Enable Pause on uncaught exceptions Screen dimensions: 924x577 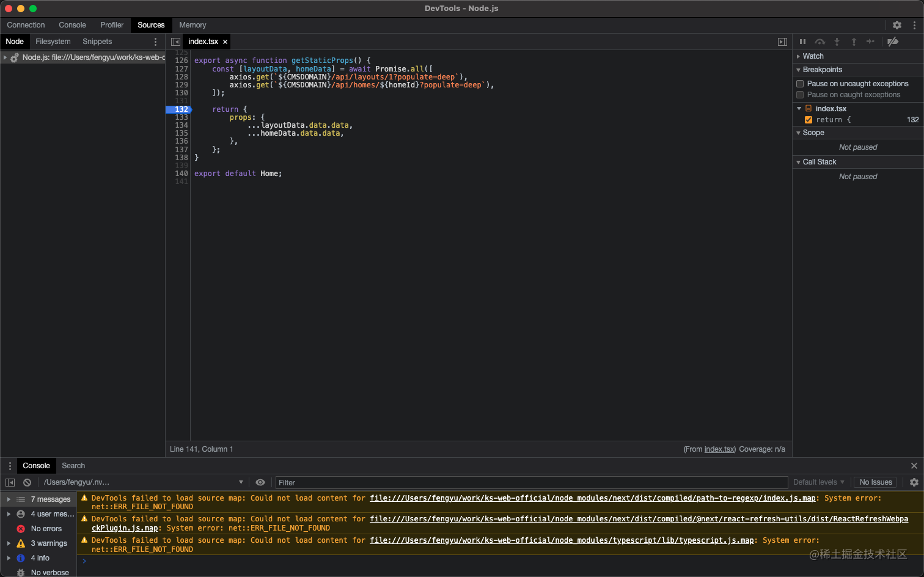coord(800,84)
